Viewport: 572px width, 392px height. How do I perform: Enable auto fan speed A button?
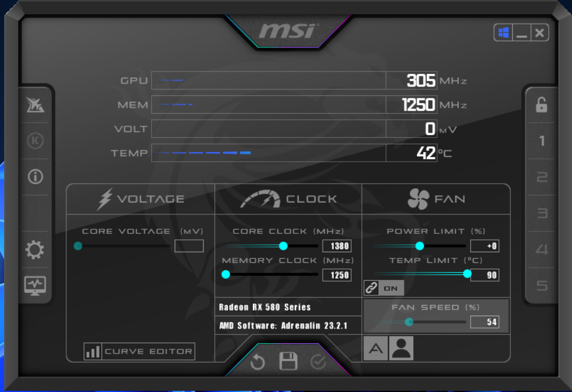pos(376,348)
